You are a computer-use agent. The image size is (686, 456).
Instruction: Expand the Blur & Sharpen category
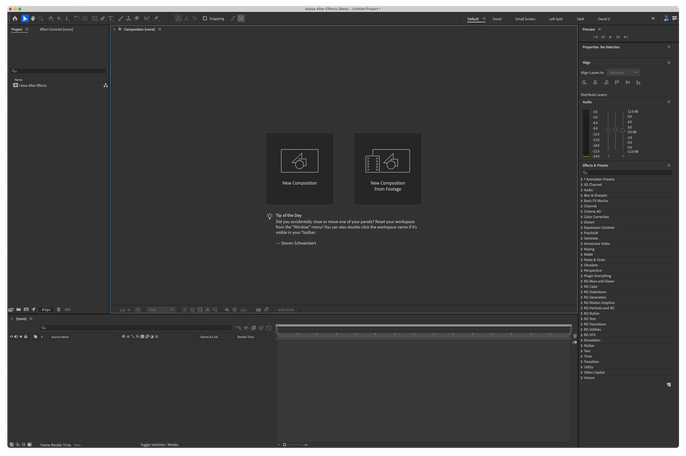[582, 196]
